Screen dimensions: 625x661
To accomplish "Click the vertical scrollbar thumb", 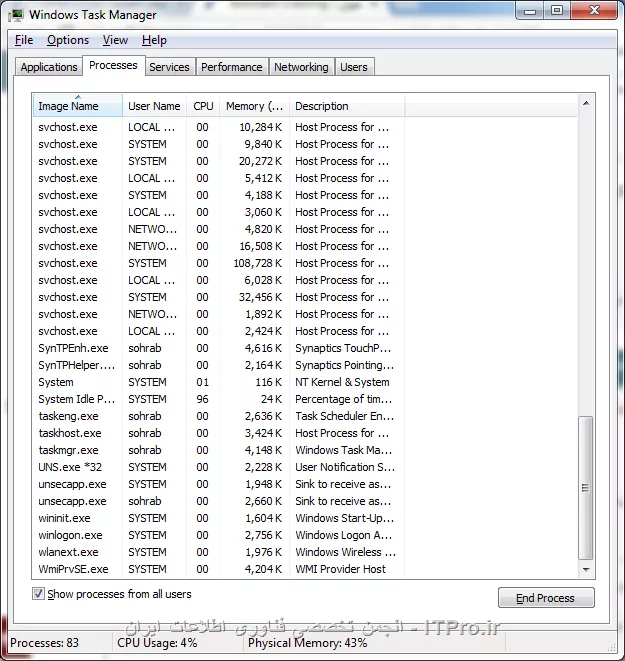I will click(x=585, y=487).
